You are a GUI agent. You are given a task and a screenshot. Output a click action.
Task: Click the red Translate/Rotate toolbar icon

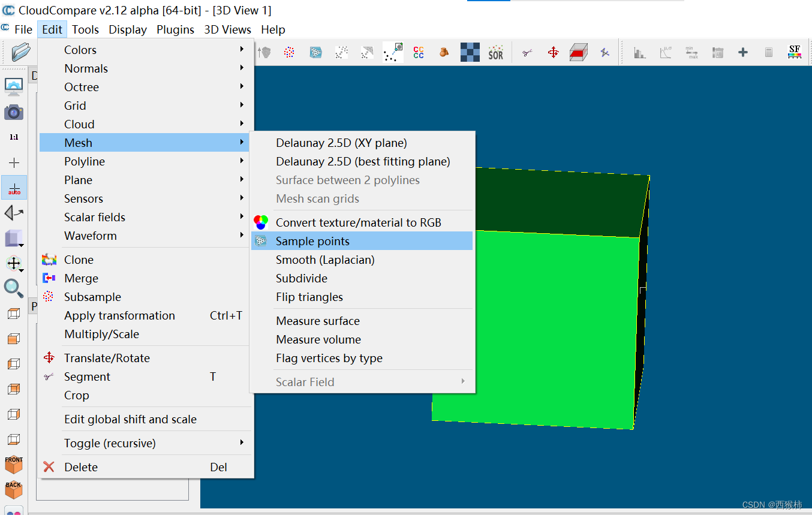tap(554, 53)
